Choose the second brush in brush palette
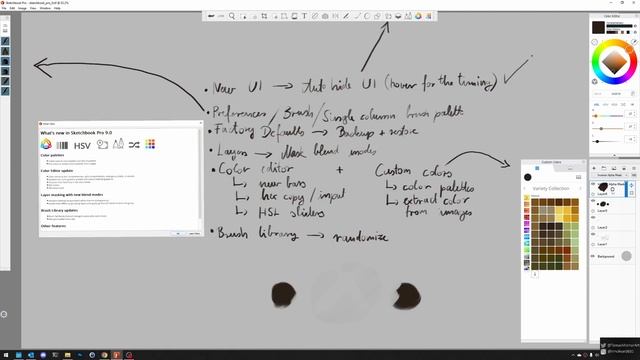 click(5, 51)
